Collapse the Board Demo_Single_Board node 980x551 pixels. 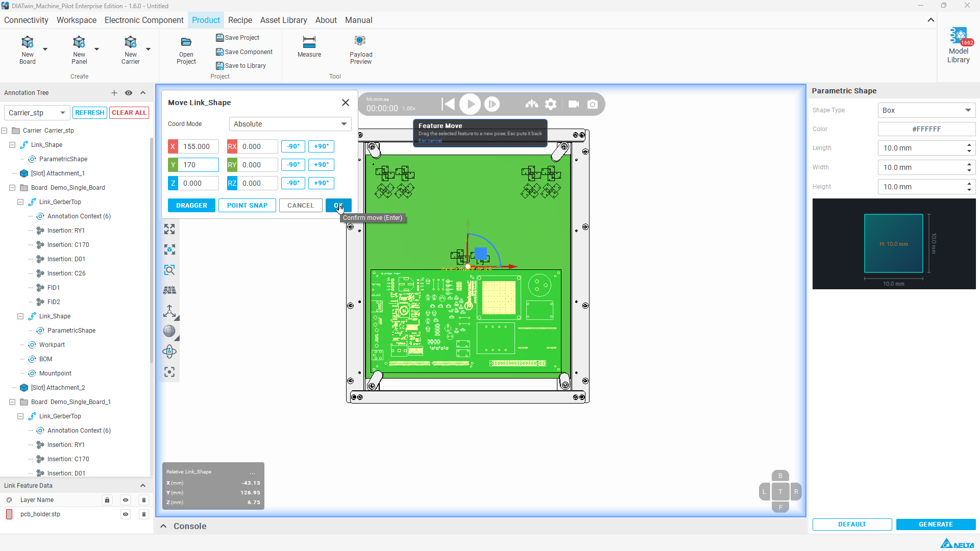(12, 188)
